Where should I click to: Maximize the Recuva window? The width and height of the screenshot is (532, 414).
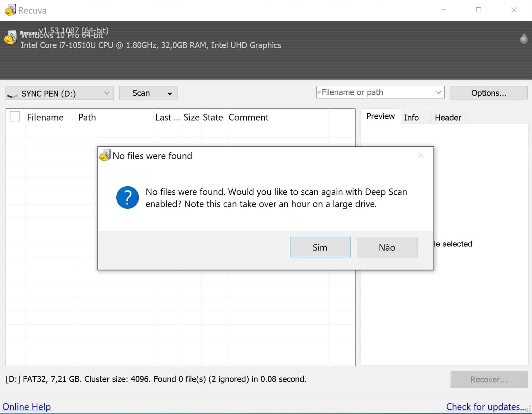(x=478, y=10)
